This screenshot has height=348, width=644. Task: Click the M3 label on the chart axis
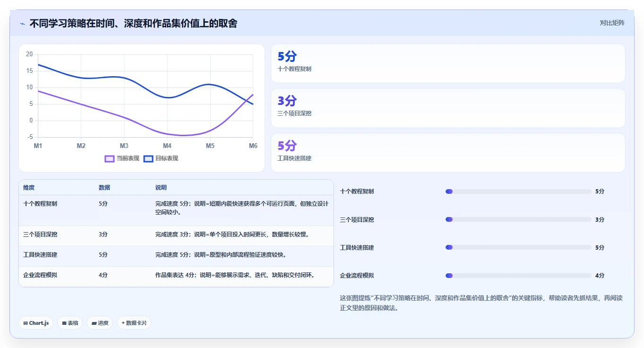coord(124,146)
